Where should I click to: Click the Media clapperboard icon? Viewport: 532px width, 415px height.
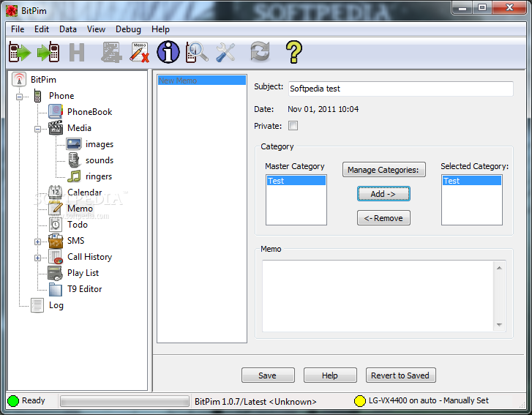pos(56,127)
